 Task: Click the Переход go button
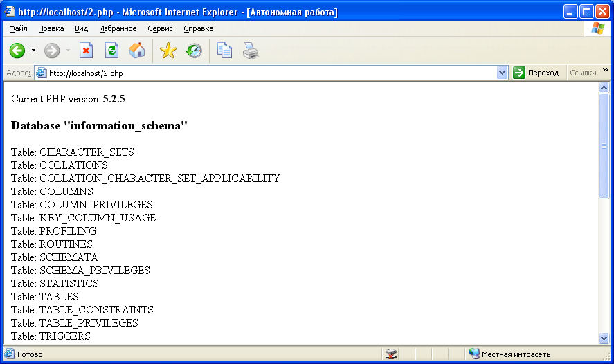[x=536, y=73]
